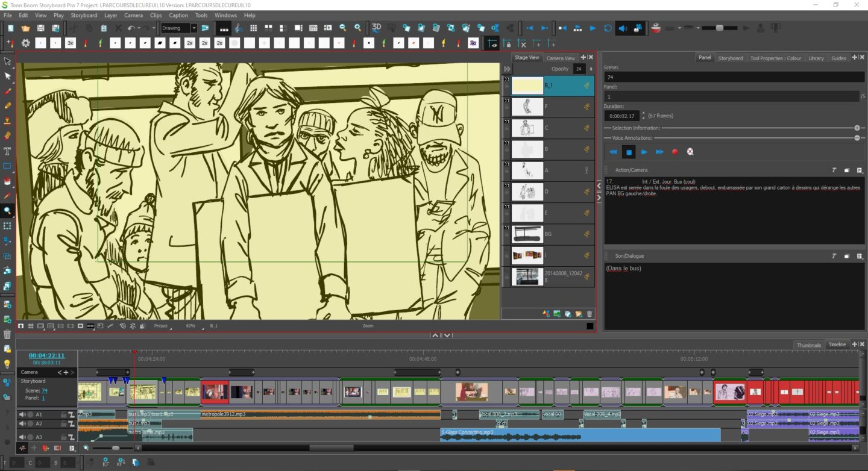This screenshot has width=868, height=471.
Task: Mute the A1 audio track
Action: pyautogui.click(x=23, y=414)
